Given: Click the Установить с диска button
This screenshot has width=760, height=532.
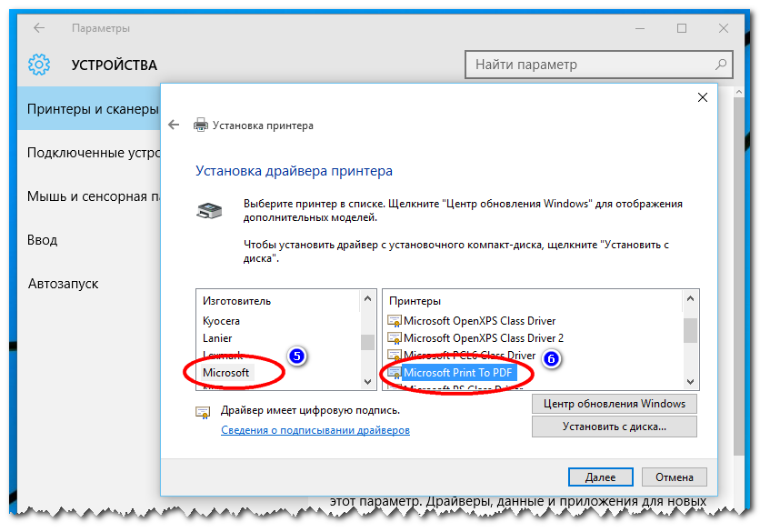Looking at the screenshot, I should tap(615, 426).
